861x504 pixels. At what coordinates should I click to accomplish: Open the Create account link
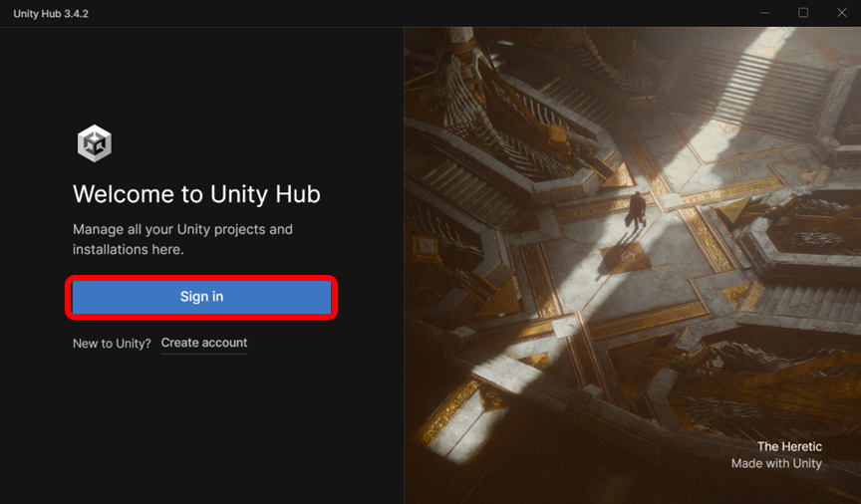[x=204, y=343]
